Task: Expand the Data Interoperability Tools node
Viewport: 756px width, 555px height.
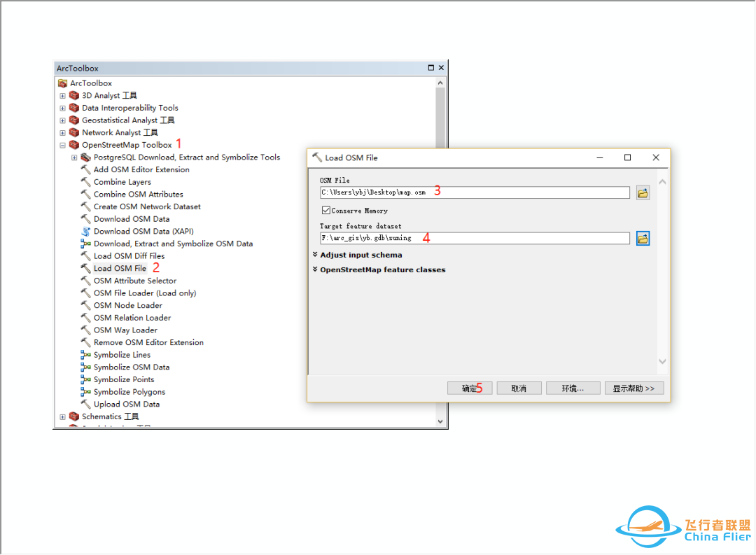Action: coord(63,108)
